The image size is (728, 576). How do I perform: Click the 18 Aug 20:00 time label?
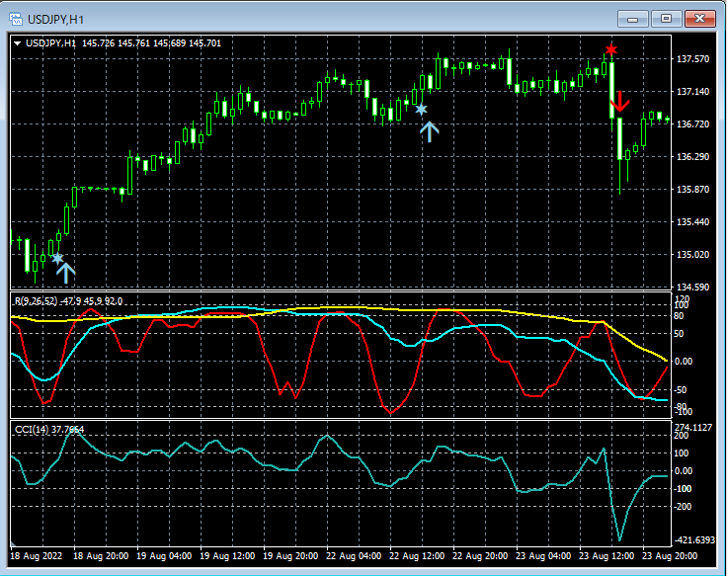point(101,556)
